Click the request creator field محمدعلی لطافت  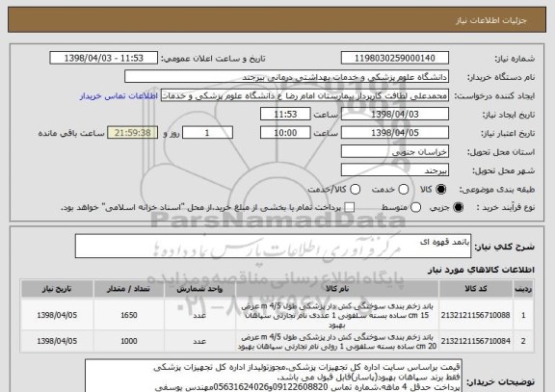(x=304, y=95)
